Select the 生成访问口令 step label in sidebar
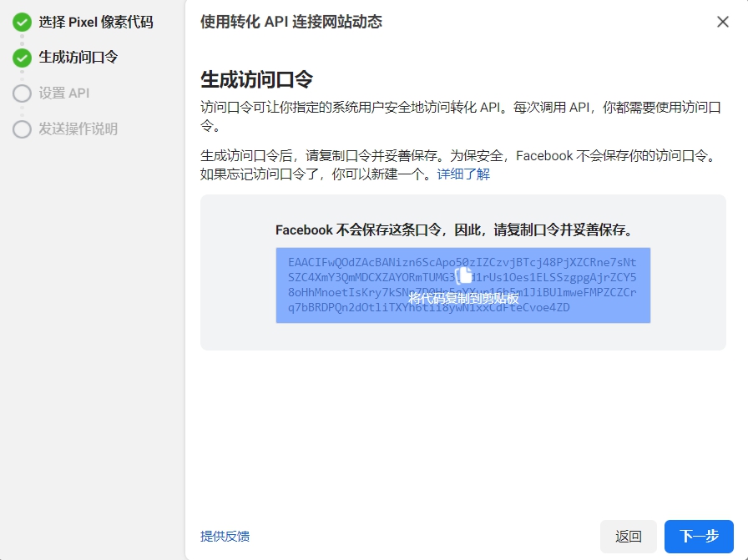 click(x=78, y=58)
